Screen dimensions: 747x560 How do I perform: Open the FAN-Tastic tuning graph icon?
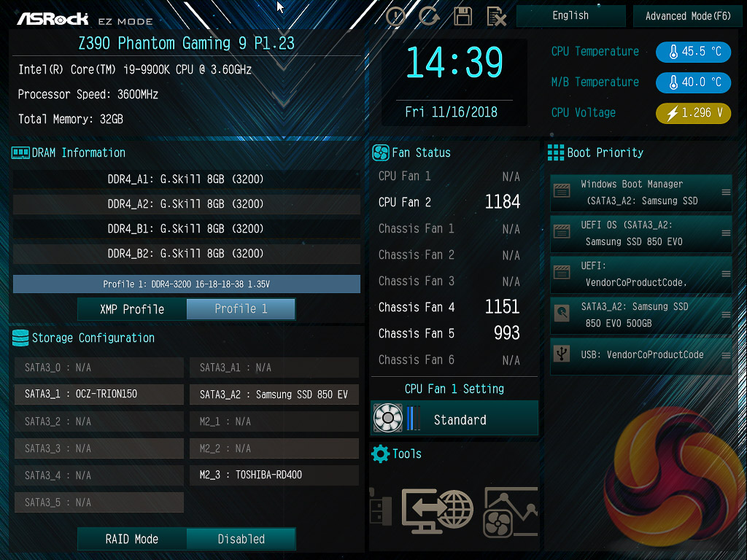pos(510,512)
